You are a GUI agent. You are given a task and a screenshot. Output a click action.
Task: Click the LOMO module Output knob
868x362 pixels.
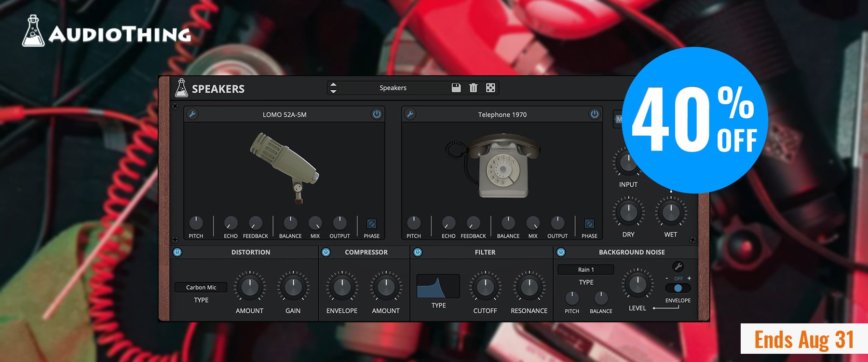coord(339,223)
